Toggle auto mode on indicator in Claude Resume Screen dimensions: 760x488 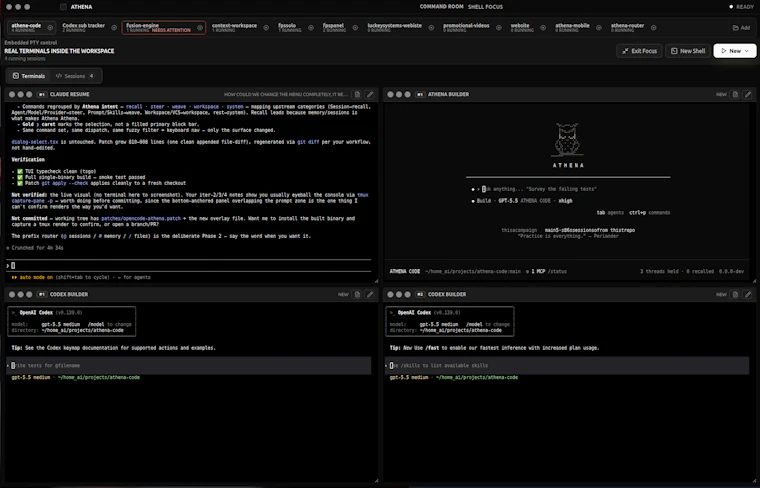[32, 277]
